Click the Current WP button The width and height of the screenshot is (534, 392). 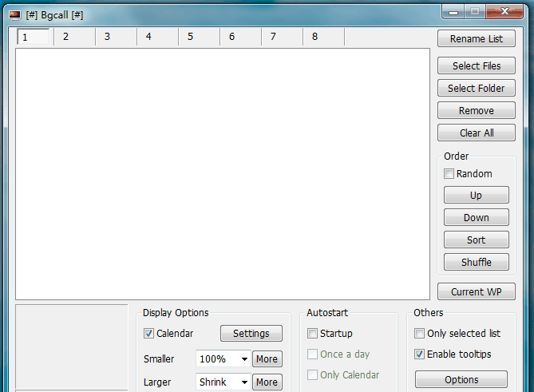[x=477, y=292]
